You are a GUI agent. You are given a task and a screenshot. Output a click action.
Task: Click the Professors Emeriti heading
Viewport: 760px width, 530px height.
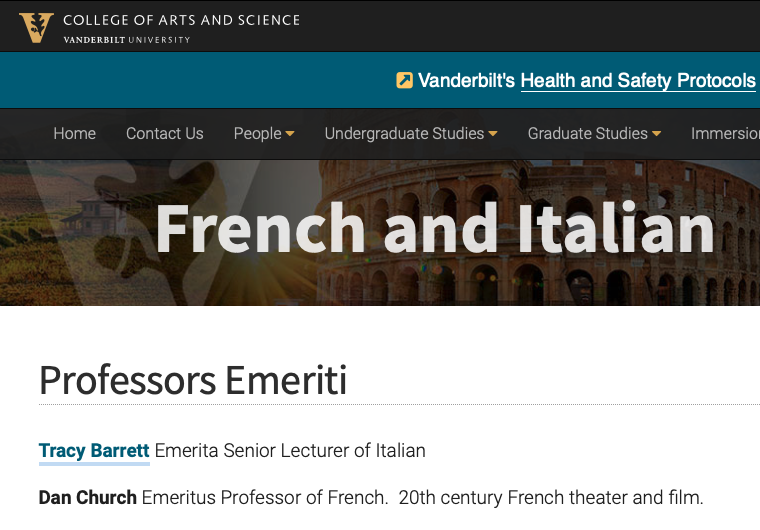[x=193, y=381]
